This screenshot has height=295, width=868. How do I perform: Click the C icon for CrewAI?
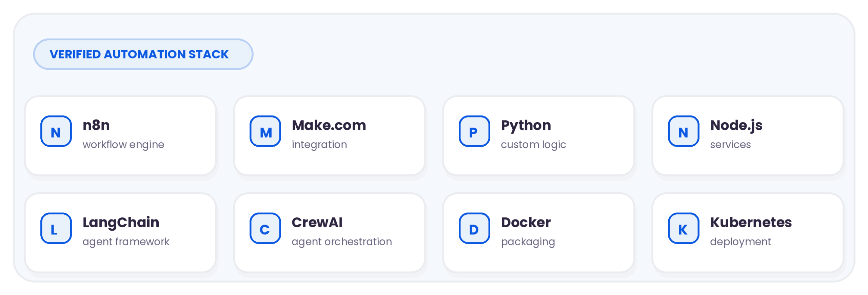coord(265,228)
